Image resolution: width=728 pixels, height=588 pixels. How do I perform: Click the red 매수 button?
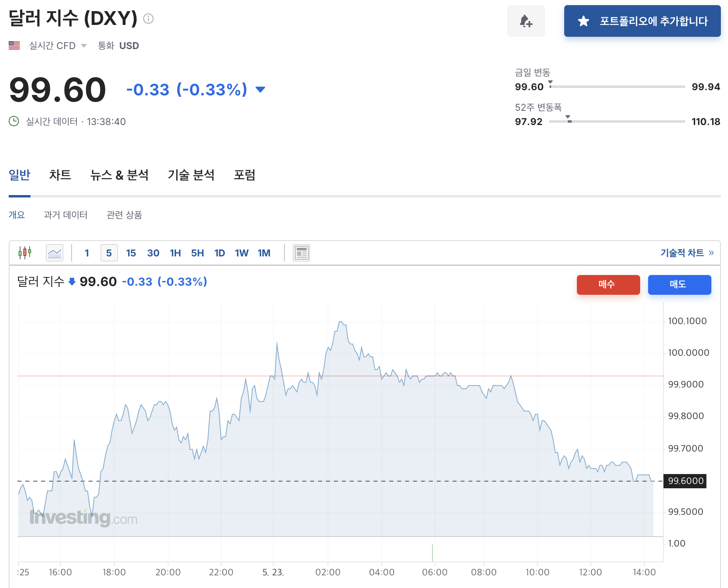[x=608, y=285]
